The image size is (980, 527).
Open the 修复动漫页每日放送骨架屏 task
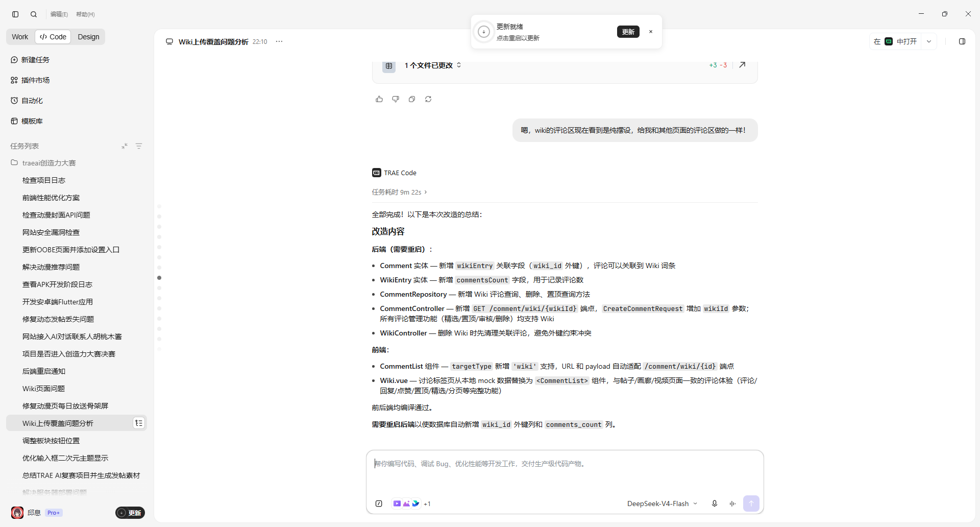point(77,406)
